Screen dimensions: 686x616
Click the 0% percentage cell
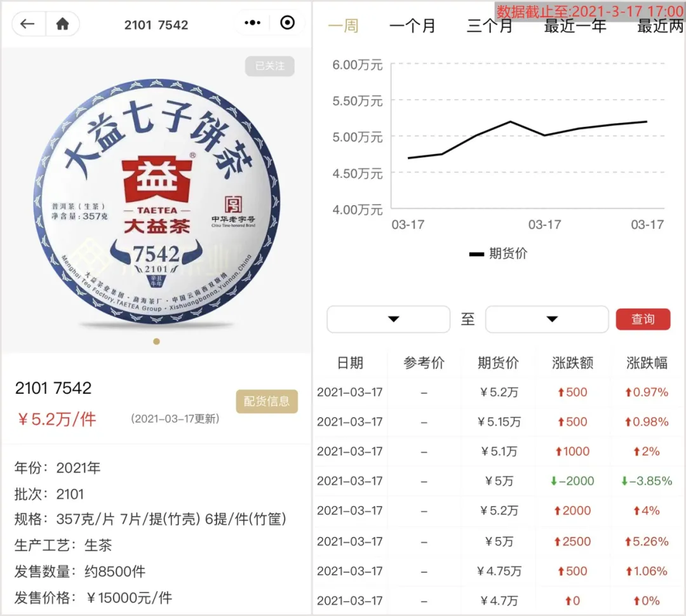point(647,601)
